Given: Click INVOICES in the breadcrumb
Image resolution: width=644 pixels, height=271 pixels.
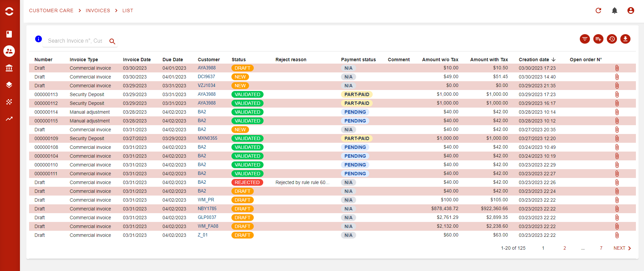Looking at the screenshot, I should pos(98,10).
